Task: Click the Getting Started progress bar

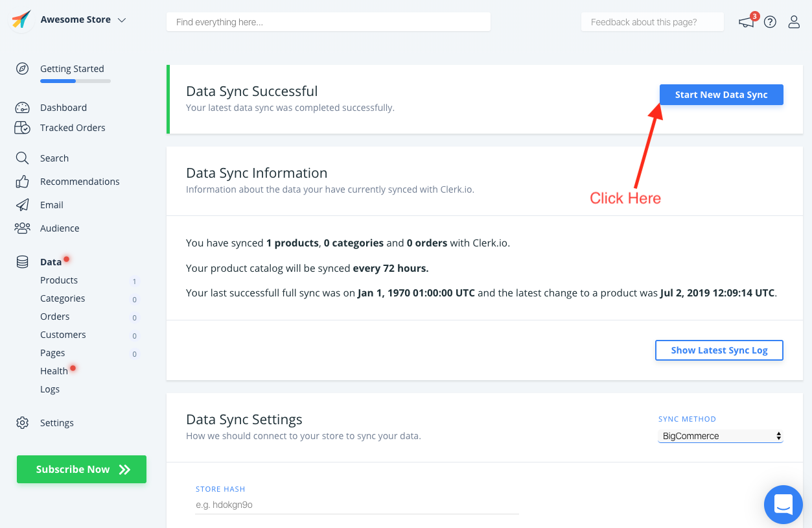Action: [x=75, y=81]
